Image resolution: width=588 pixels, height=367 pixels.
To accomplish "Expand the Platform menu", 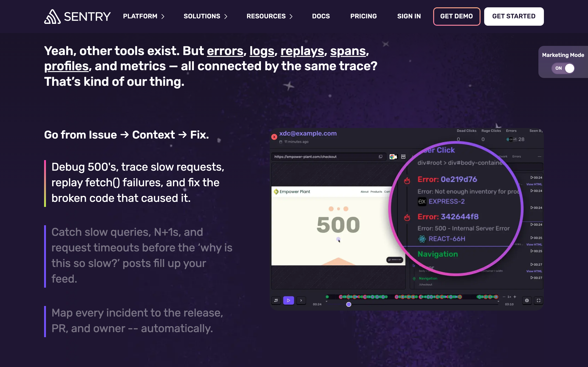I will pyautogui.click(x=144, y=16).
